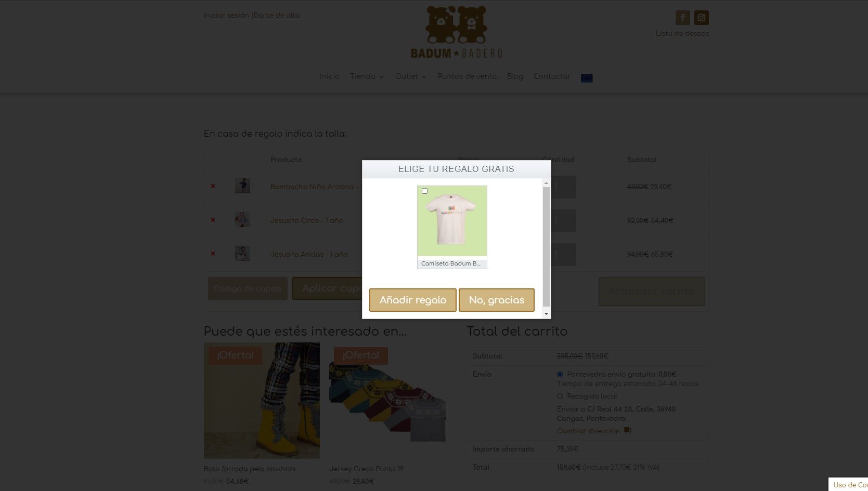Go to the Blog menu item

[x=515, y=76]
